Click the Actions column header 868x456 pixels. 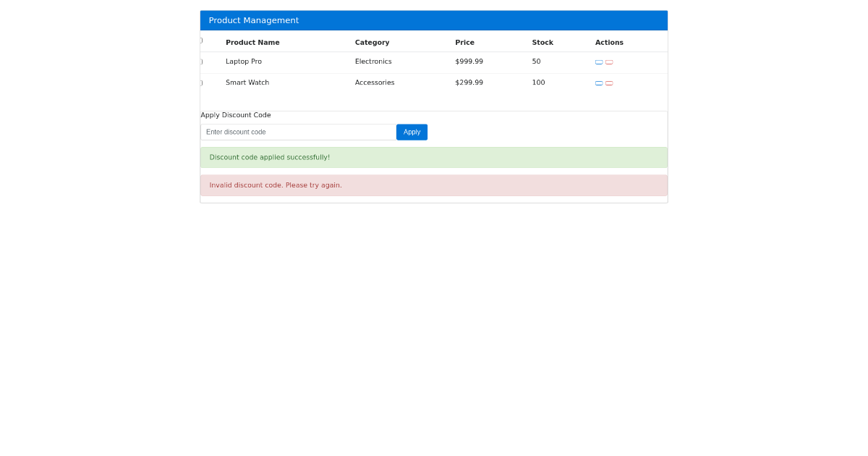609,42
